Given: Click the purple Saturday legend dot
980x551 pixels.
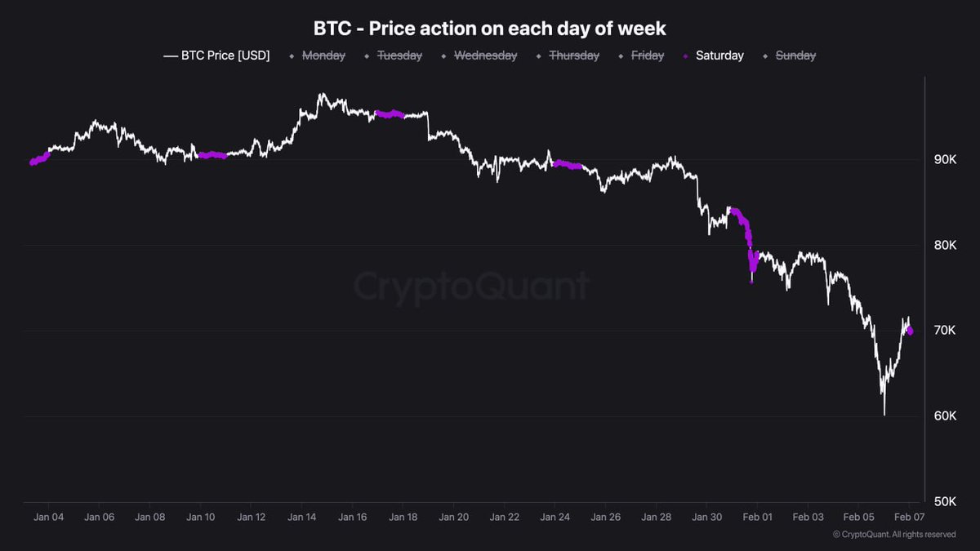Looking at the screenshot, I should click(685, 56).
